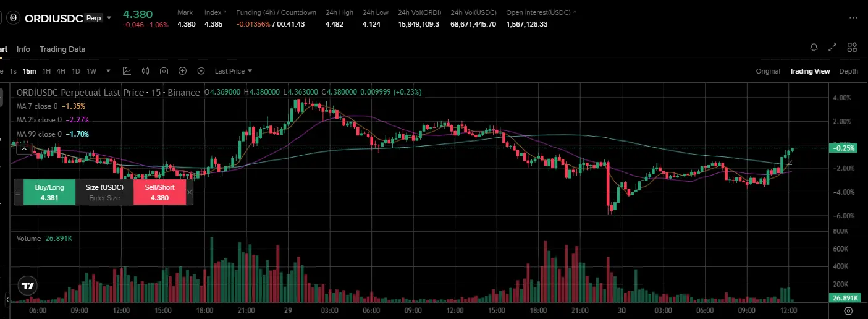Click the Mark price value 4.380
This screenshot has width=868, height=319.
coord(187,24)
